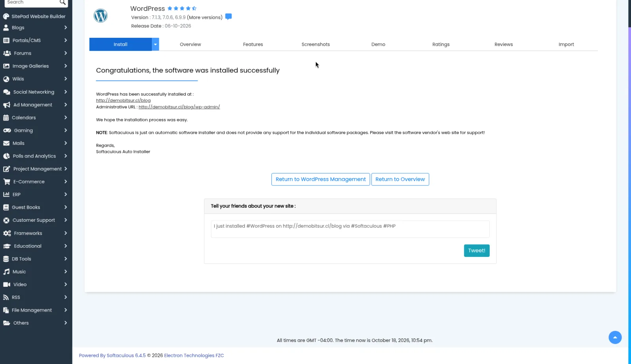Expand the Polls and Analytics chevron
The image size is (631, 364).
click(x=65, y=156)
